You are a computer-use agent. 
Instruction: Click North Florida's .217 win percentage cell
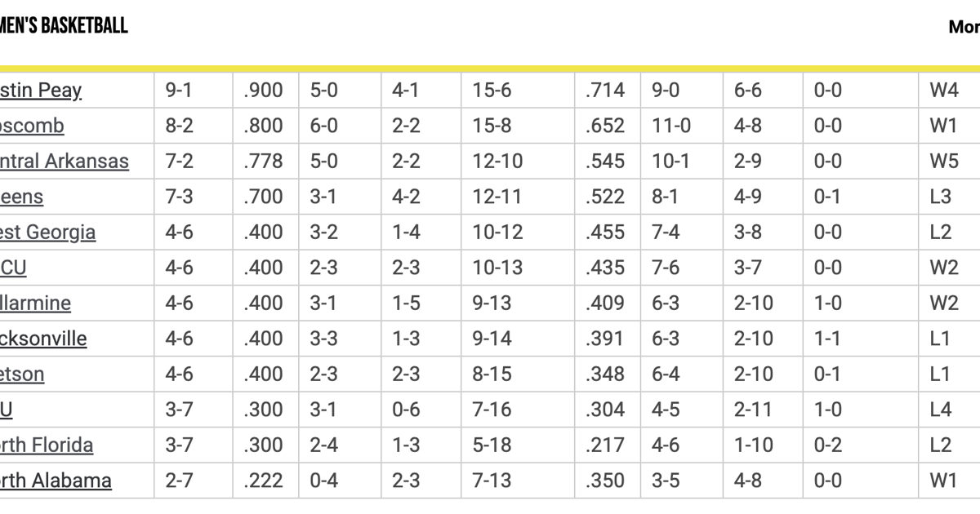pyautogui.click(x=604, y=445)
